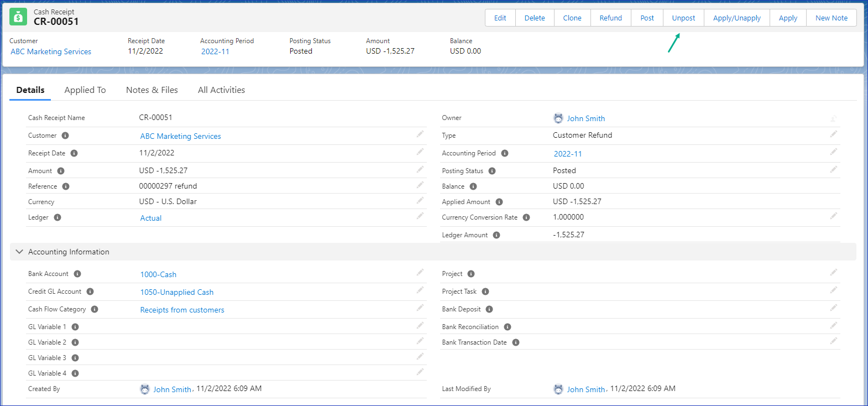Show info tooltip for Bank Transaction Date
The width and height of the screenshot is (868, 406).
click(516, 342)
